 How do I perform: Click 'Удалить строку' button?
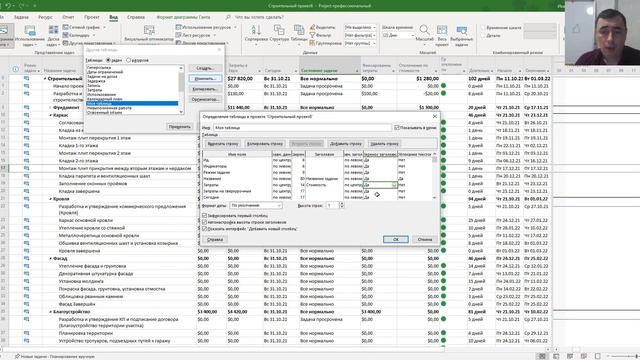384,144
